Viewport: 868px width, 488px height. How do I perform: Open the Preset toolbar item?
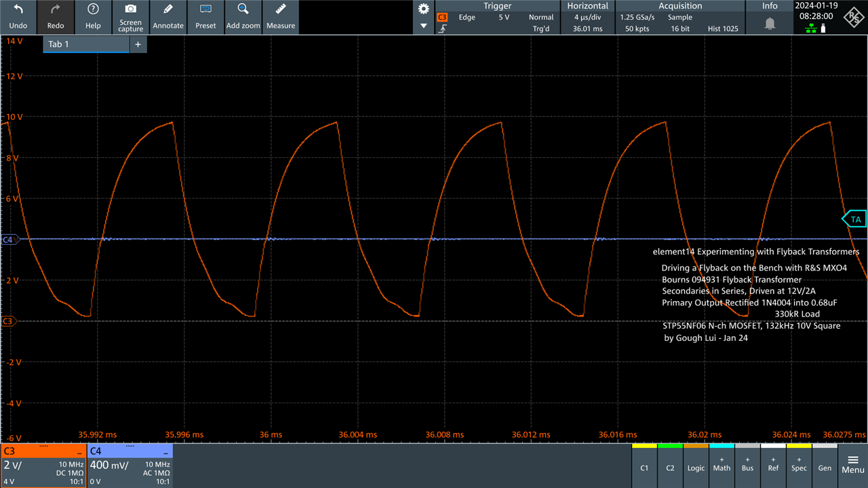[x=205, y=17]
